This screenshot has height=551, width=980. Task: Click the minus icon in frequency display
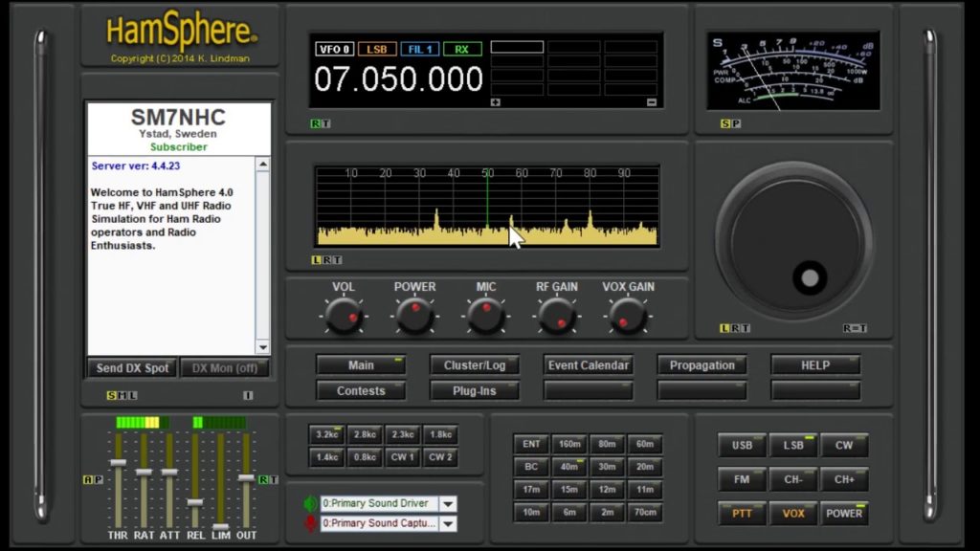652,102
